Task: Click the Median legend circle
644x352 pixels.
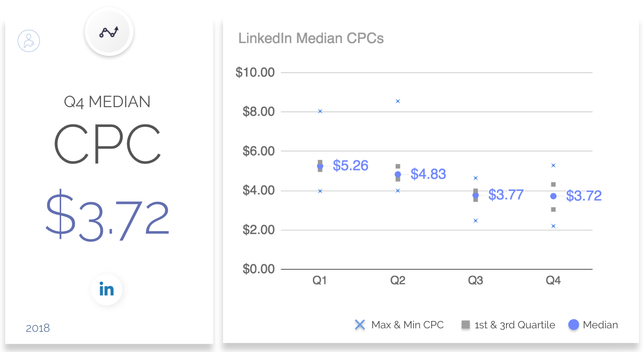Action: click(x=573, y=325)
